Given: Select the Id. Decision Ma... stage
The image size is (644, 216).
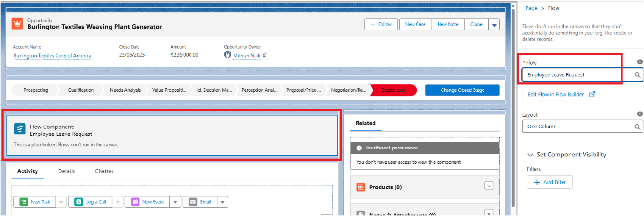Looking at the screenshot, I should coord(214,90).
